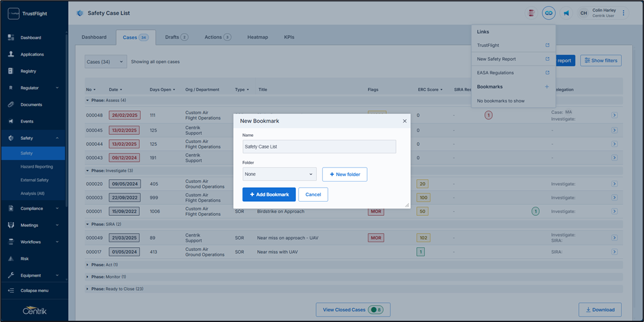Open the announcements megaphone icon
Screen dimensions: 644x322
click(566, 13)
